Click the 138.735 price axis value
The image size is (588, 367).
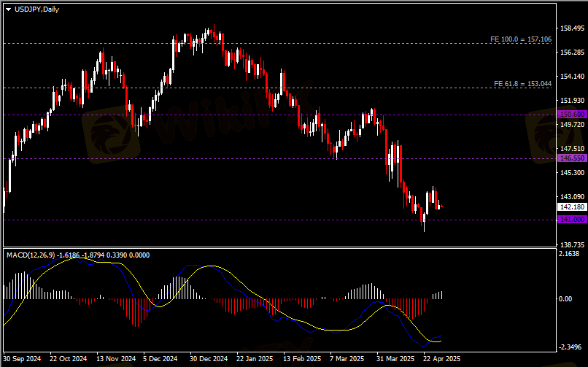point(571,244)
